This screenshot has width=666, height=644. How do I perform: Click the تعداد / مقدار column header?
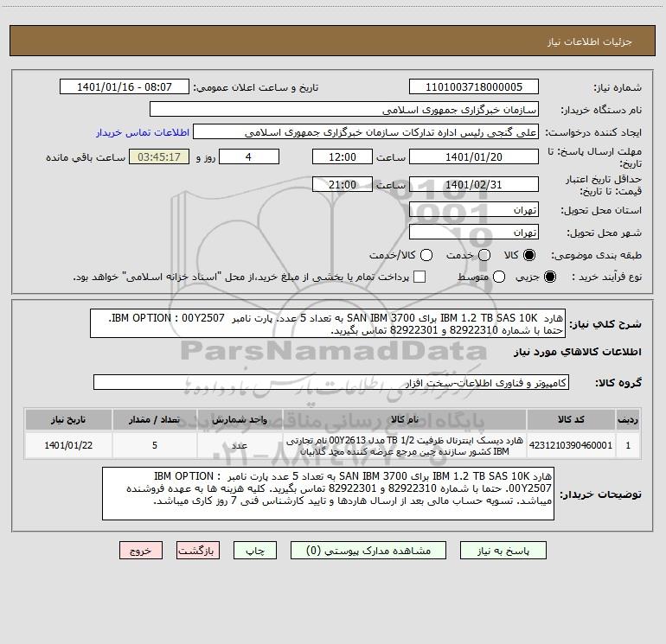(x=155, y=420)
